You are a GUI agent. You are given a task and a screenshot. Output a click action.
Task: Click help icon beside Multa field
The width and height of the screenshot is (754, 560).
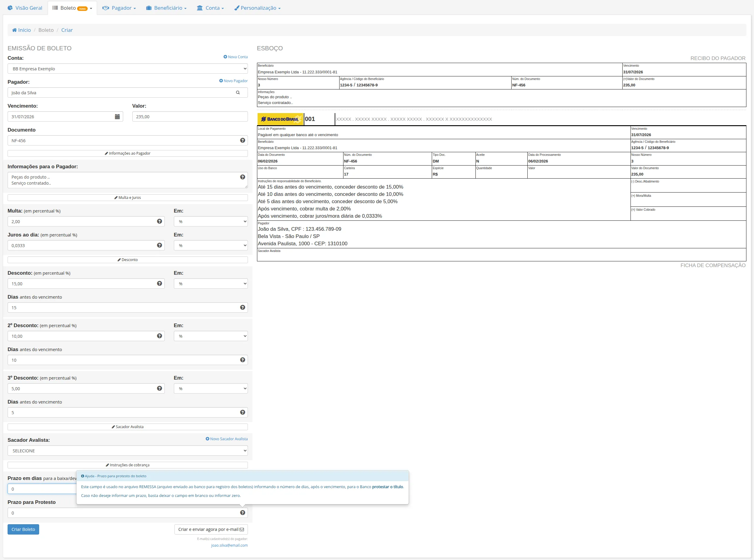[159, 221]
